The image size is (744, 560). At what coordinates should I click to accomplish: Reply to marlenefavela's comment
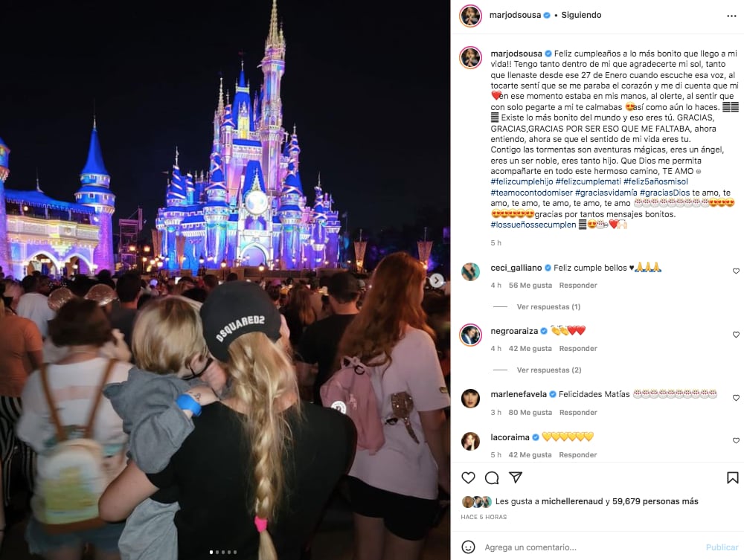click(578, 413)
